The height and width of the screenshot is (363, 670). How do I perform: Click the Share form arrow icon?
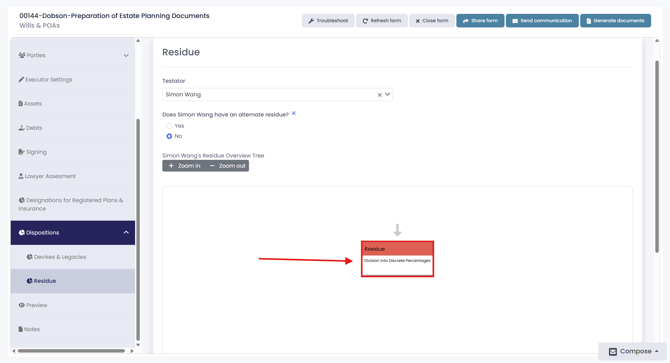click(x=466, y=21)
